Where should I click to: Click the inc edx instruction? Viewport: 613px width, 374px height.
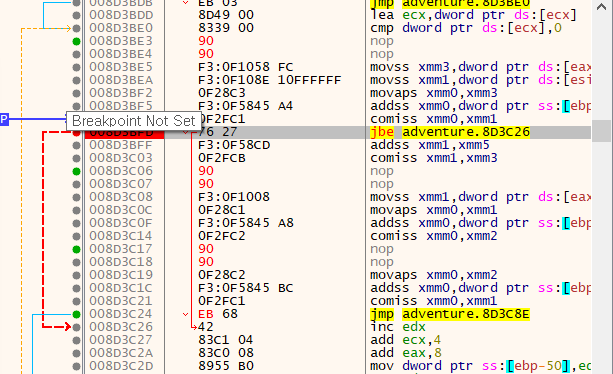click(398, 327)
